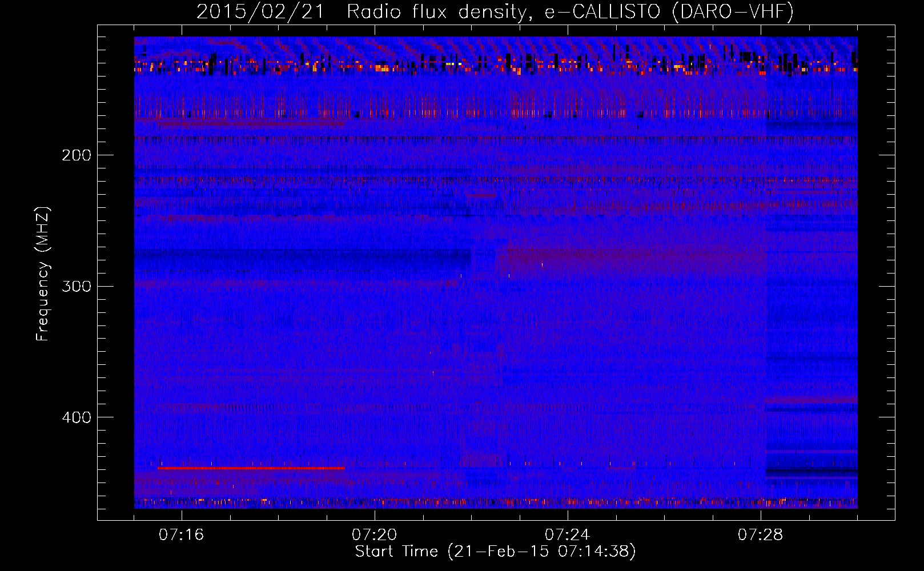The image size is (924, 571).
Task: Click the bright red horizontal line in spectrogram
Action: tap(251, 468)
